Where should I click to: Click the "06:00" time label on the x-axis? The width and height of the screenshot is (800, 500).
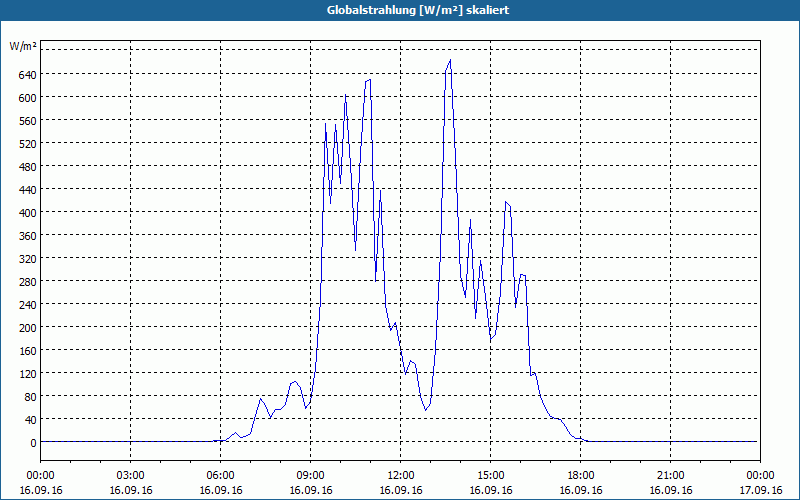tap(220, 476)
